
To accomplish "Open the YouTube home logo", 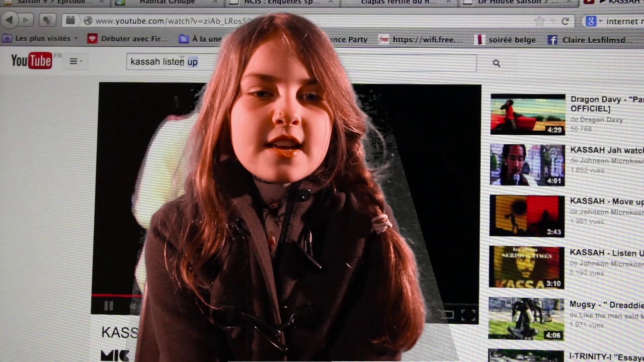I will (32, 61).
